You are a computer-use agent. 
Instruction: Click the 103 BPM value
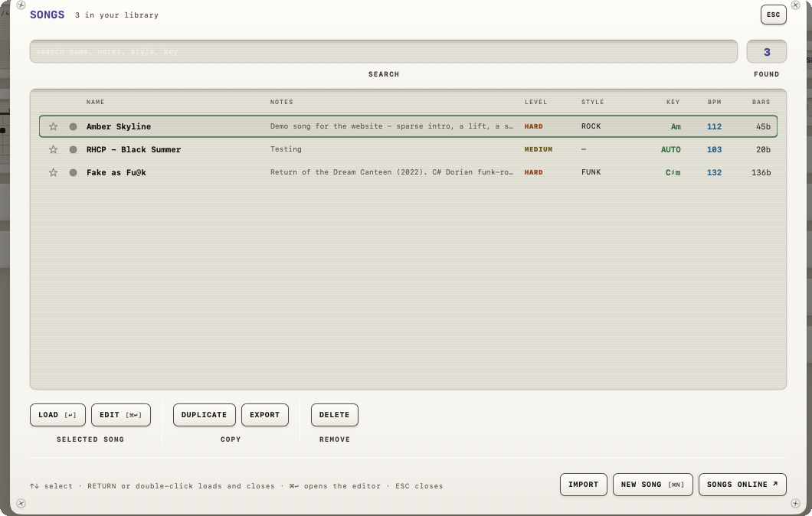point(714,149)
